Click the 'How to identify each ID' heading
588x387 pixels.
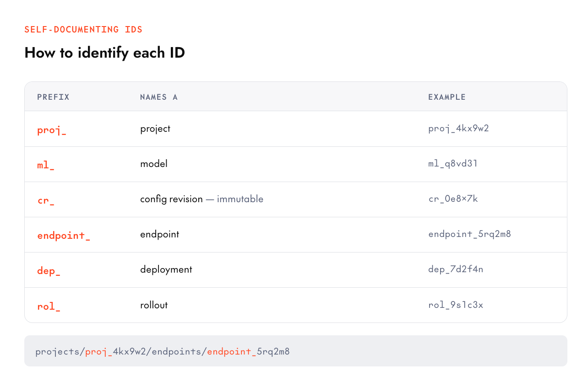104,53
